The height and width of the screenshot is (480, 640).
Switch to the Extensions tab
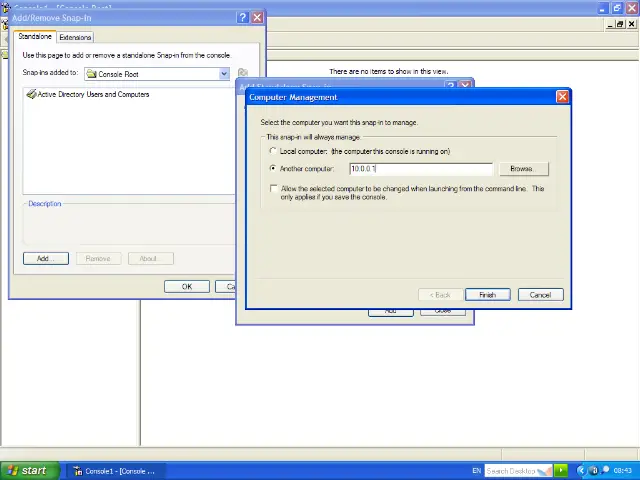point(75,37)
